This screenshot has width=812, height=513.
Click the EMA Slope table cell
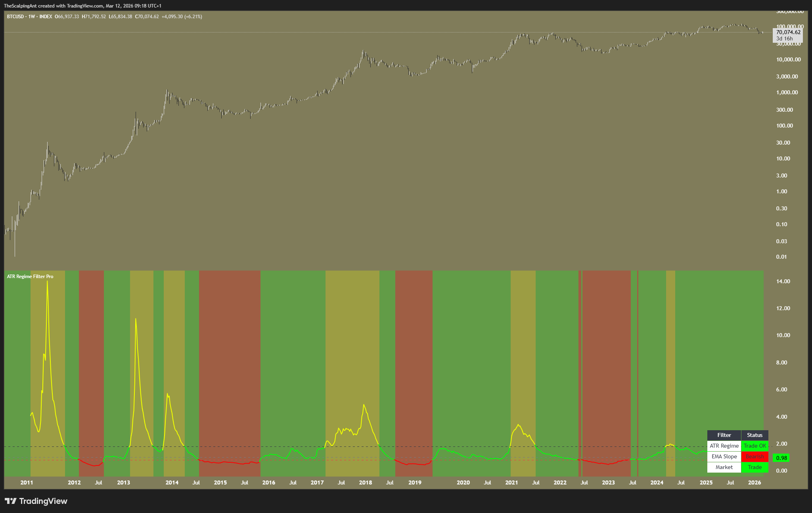tap(724, 456)
